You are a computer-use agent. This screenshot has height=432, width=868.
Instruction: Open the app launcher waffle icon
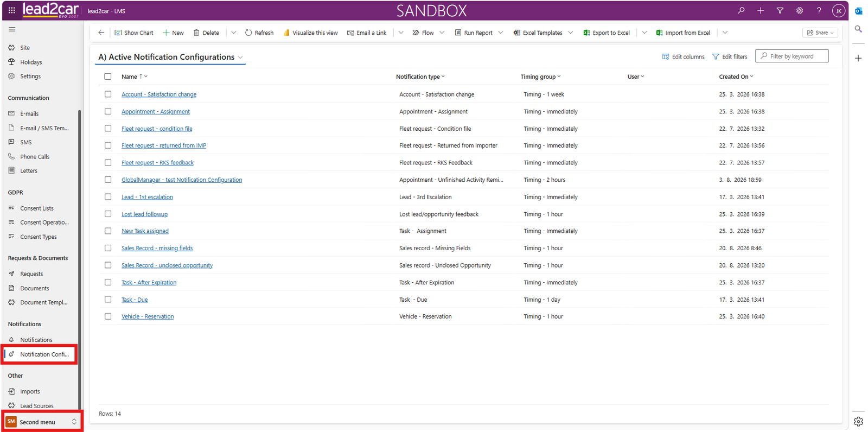click(x=11, y=10)
